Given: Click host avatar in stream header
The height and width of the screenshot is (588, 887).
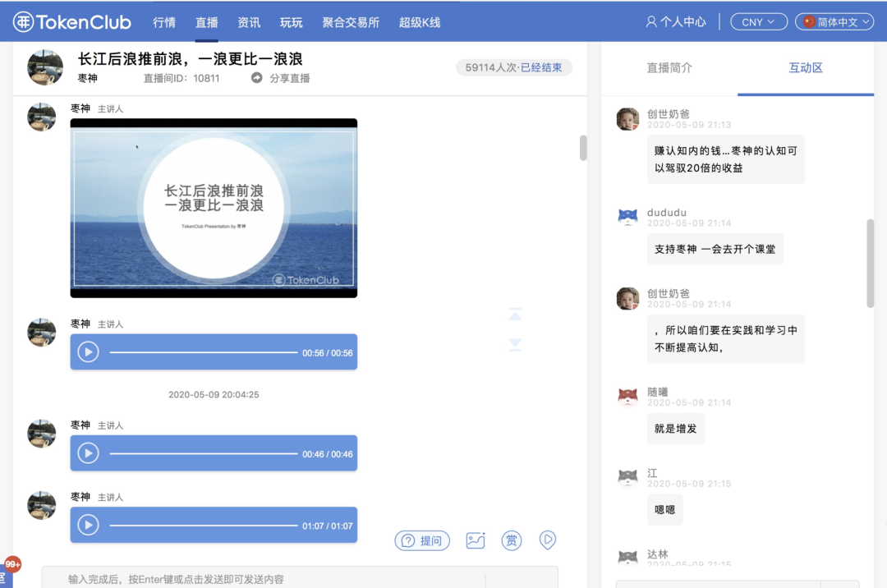Looking at the screenshot, I should pos(44,67).
